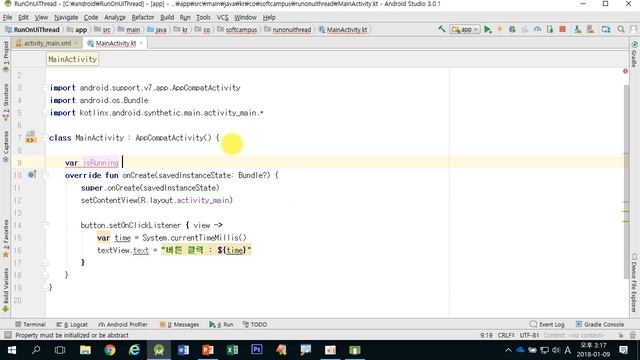
Task: Open the TODO tool window
Action: 255,324
